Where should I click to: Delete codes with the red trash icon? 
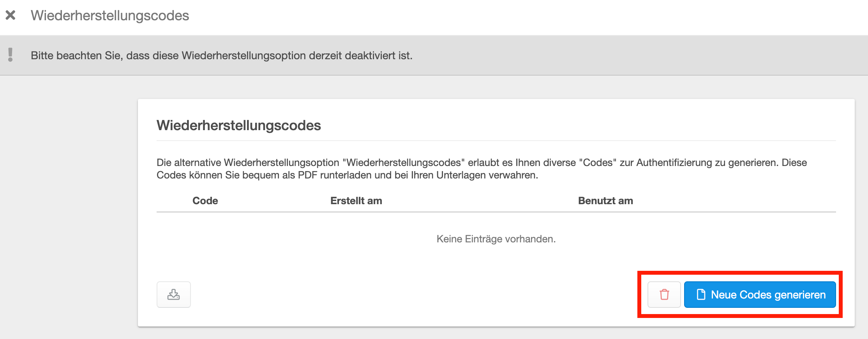pos(664,295)
